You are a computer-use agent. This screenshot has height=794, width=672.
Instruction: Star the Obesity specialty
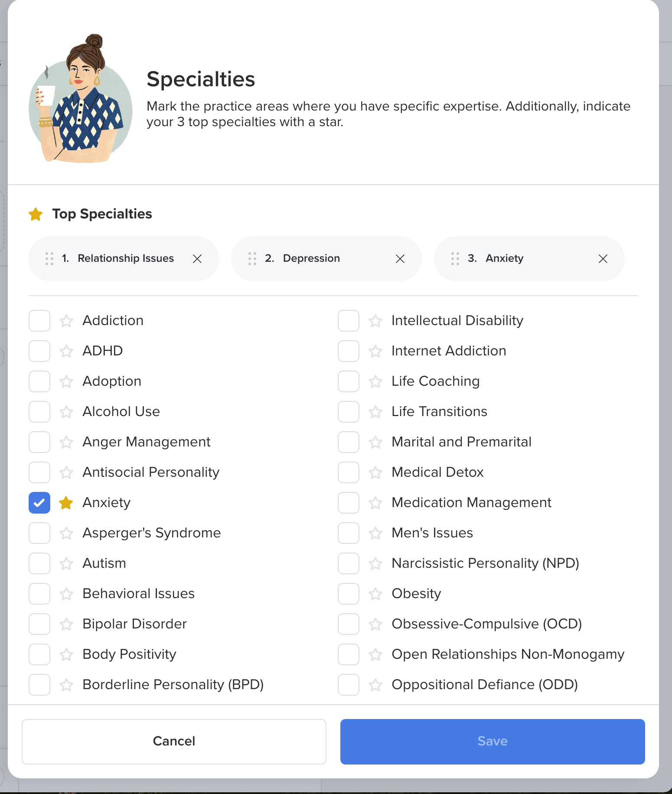(x=375, y=594)
